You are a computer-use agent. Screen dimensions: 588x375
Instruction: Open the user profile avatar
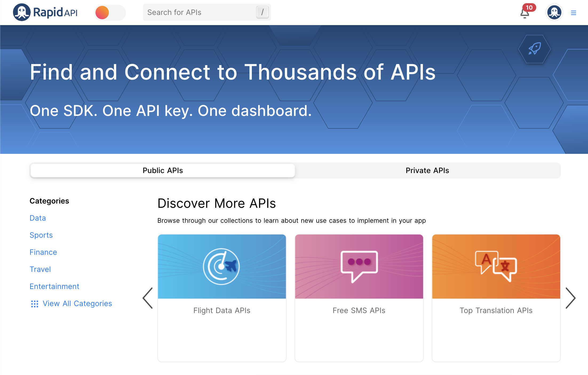click(x=554, y=12)
